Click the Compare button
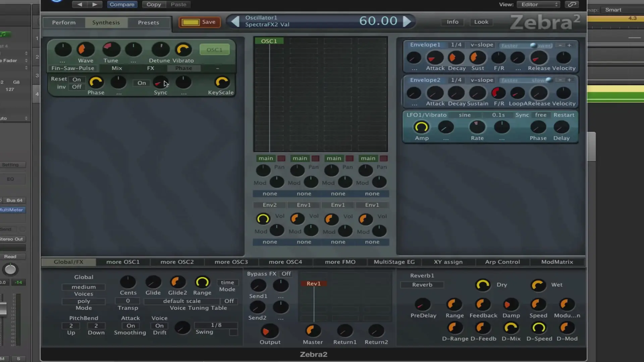644x362 pixels. click(x=122, y=4)
